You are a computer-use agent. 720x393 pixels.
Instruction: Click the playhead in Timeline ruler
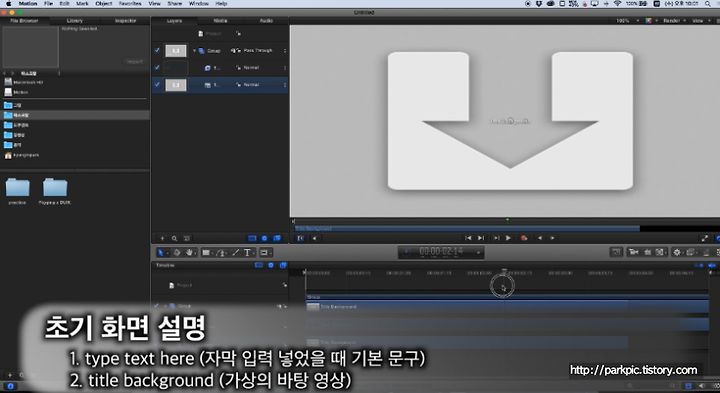coord(504,271)
